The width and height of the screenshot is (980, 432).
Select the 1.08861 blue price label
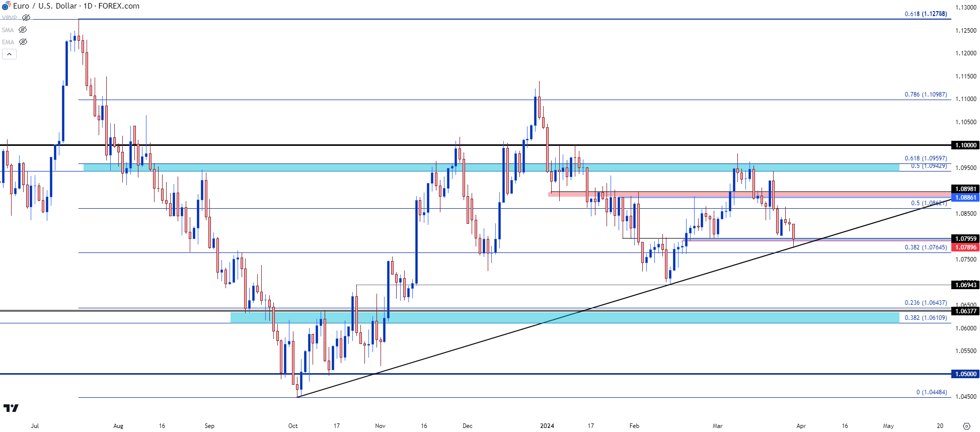pyautogui.click(x=965, y=198)
